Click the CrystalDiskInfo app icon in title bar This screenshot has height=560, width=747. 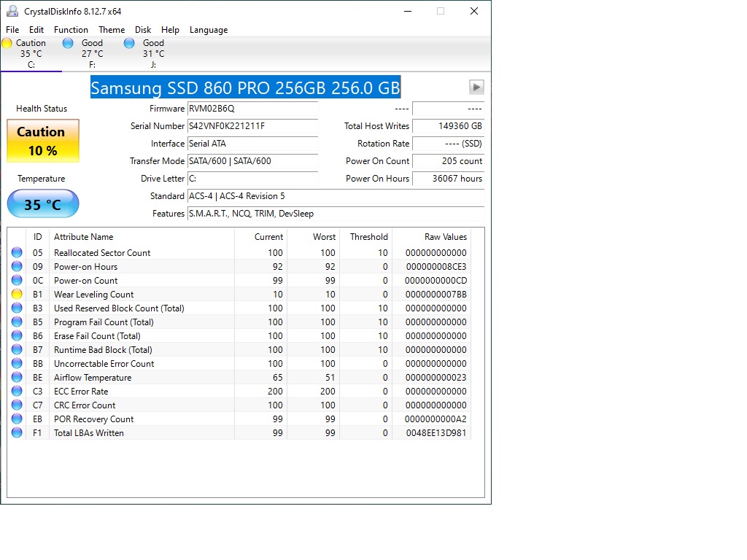(x=12, y=11)
